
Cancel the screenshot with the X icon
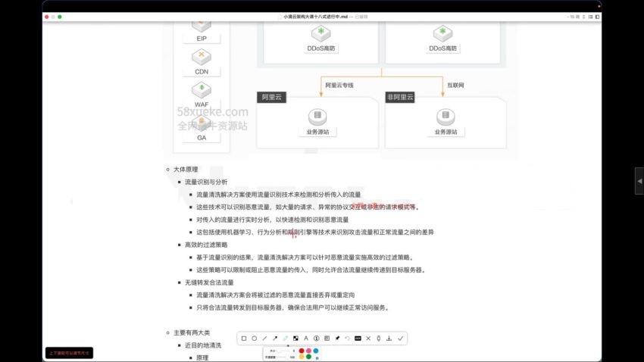click(x=368, y=339)
